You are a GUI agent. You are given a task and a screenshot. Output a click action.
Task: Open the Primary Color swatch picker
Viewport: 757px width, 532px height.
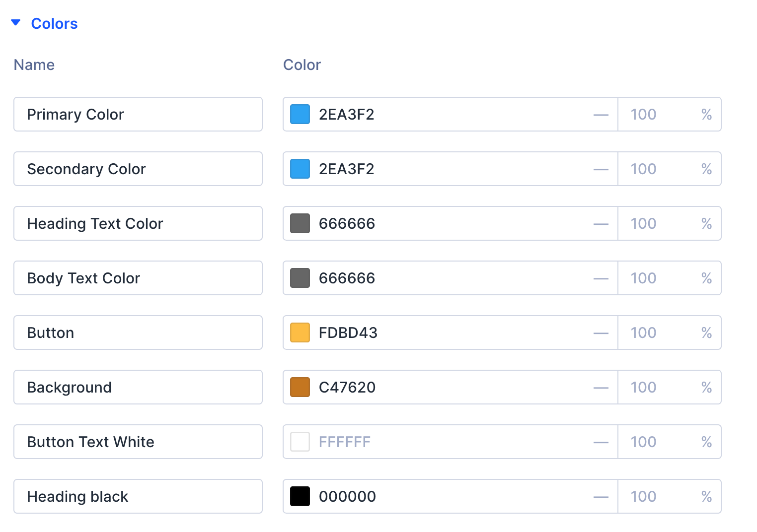[300, 114]
